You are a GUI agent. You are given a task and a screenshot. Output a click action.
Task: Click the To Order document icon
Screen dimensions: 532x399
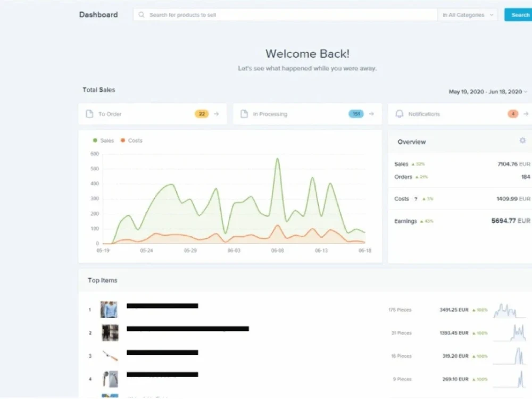(89, 114)
